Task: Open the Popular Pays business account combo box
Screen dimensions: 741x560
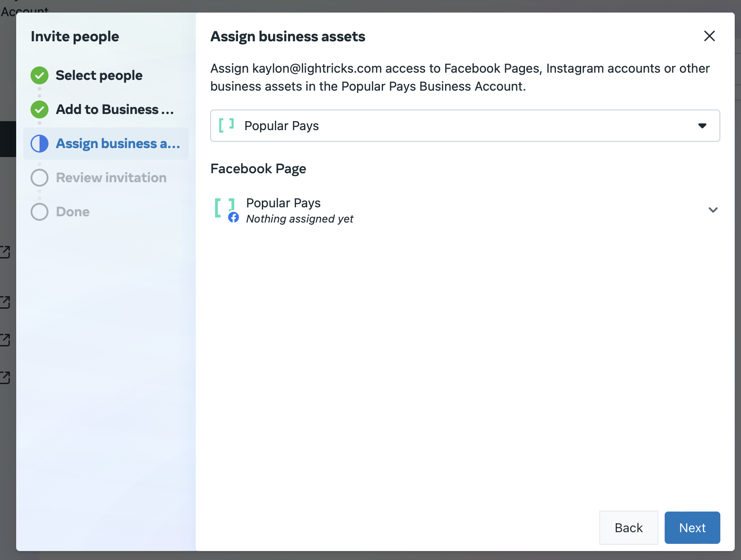Action: click(x=464, y=126)
